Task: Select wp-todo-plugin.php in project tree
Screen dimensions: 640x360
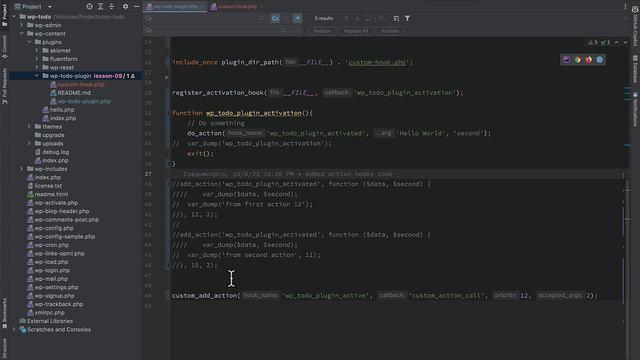Action: coord(84,101)
